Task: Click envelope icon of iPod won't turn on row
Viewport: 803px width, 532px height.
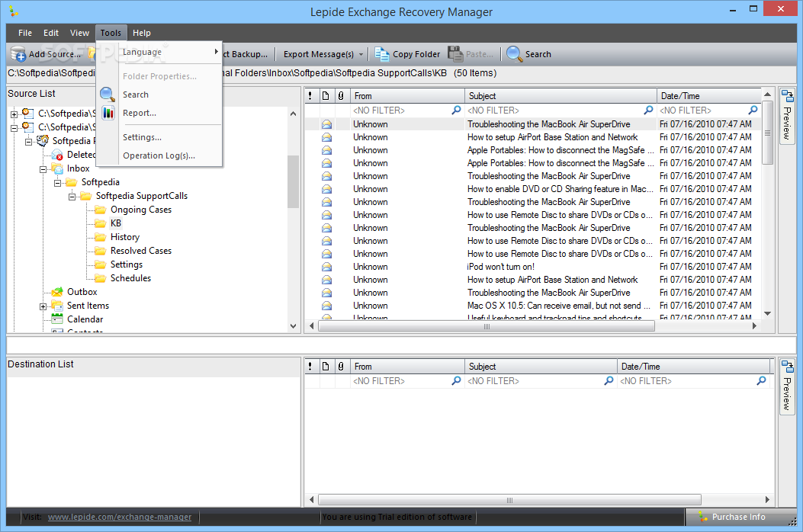Action: [326, 267]
